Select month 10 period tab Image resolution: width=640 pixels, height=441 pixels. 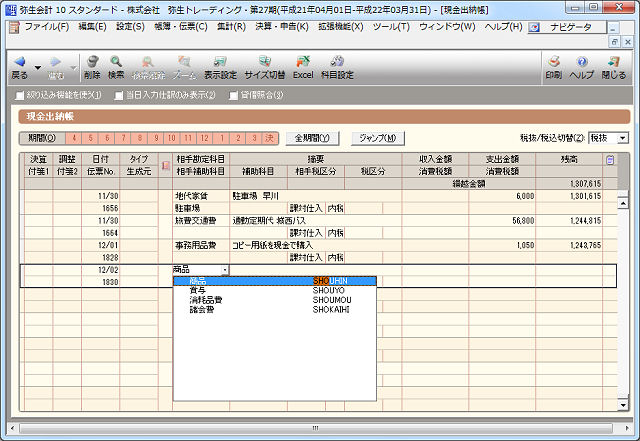point(172,138)
